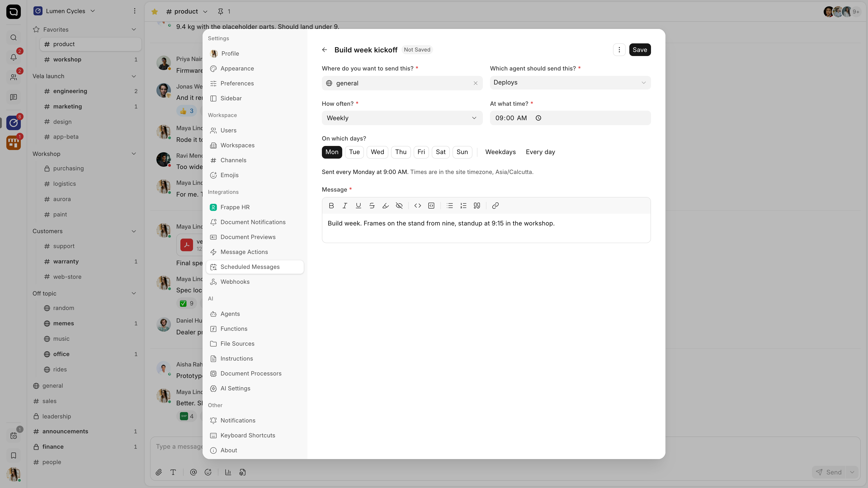Image resolution: width=868 pixels, height=488 pixels.
Task: Click the 09:00 AM time field
Action: pyautogui.click(x=570, y=118)
